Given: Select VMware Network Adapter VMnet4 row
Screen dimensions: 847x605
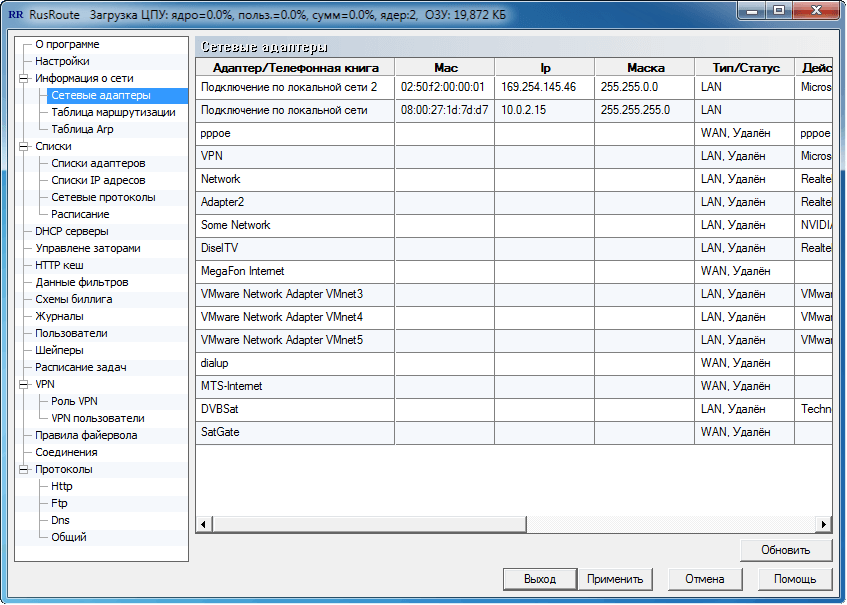Looking at the screenshot, I should click(514, 318).
